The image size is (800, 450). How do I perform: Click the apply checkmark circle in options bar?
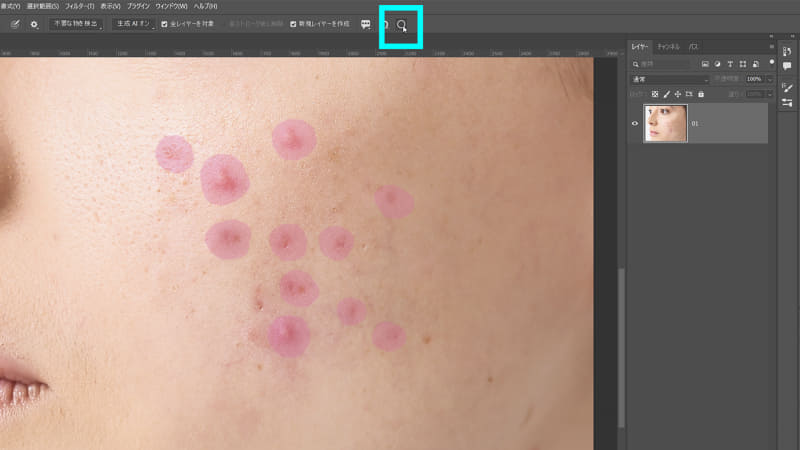(402, 24)
